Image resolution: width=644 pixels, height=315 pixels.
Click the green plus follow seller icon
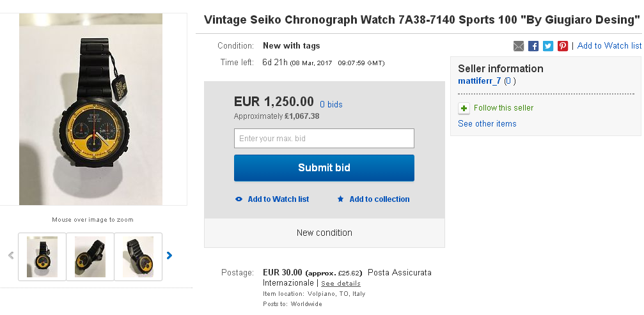[464, 108]
